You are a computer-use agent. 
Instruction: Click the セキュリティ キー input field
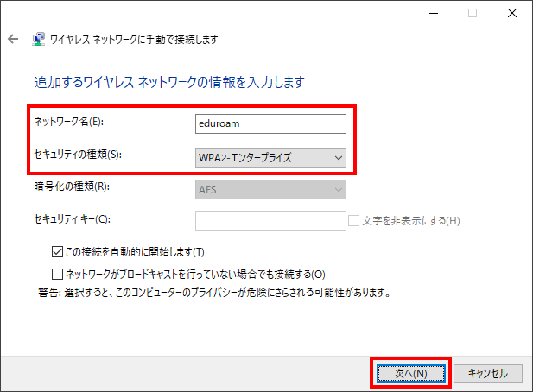pyautogui.click(x=270, y=220)
